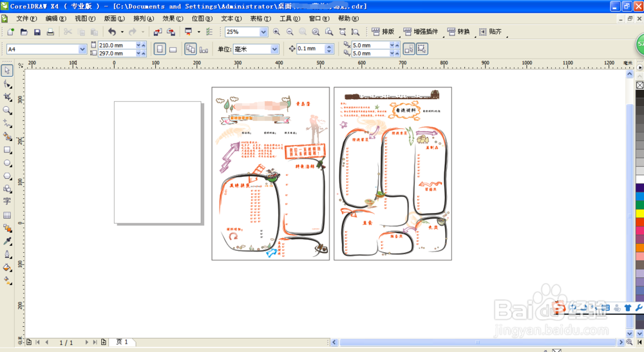This screenshot has height=352, width=644.
Task: Open the page width 210.0 mm dropdown arrow
Action: [138, 45]
